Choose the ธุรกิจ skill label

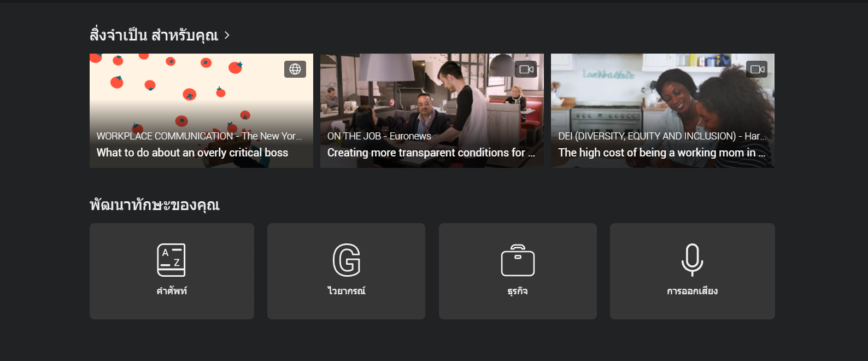point(518,291)
